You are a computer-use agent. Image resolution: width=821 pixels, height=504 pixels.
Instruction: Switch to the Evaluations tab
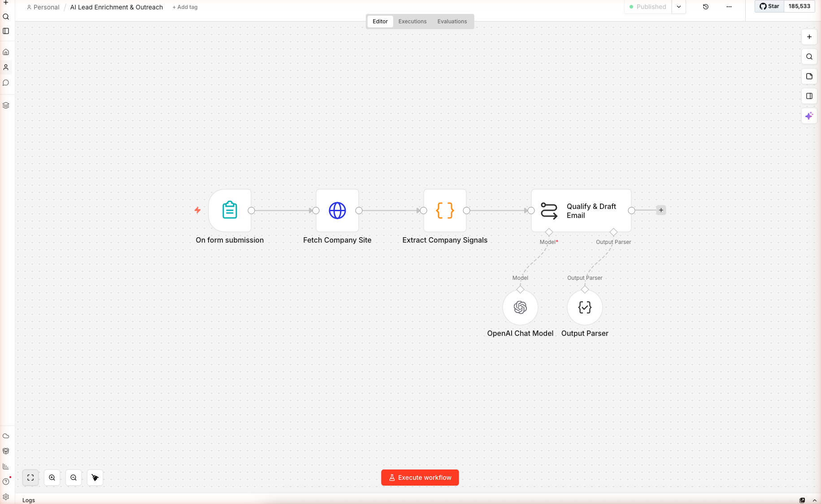click(452, 22)
